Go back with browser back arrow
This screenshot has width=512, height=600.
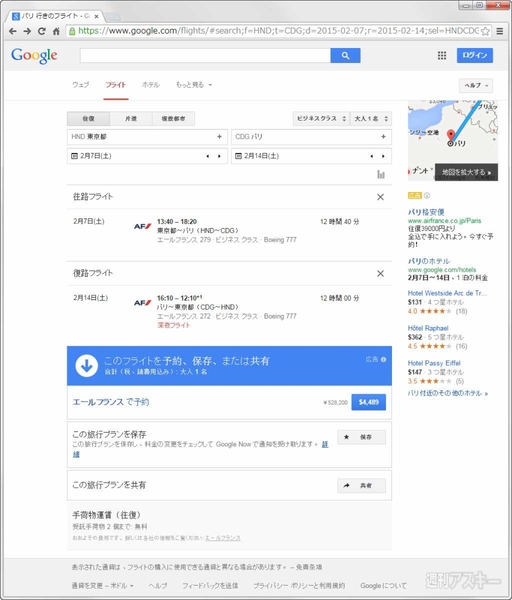coord(13,31)
